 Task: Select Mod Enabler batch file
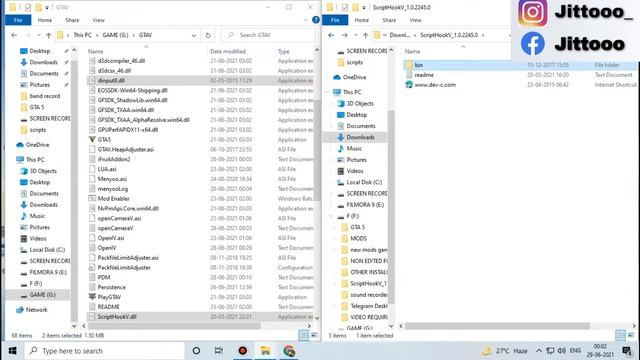coord(113,198)
